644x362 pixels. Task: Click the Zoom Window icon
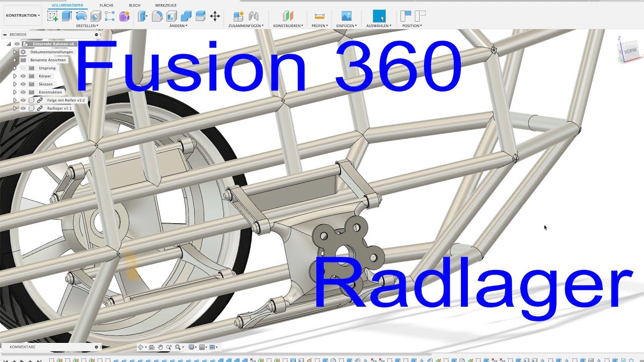(x=178, y=347)
